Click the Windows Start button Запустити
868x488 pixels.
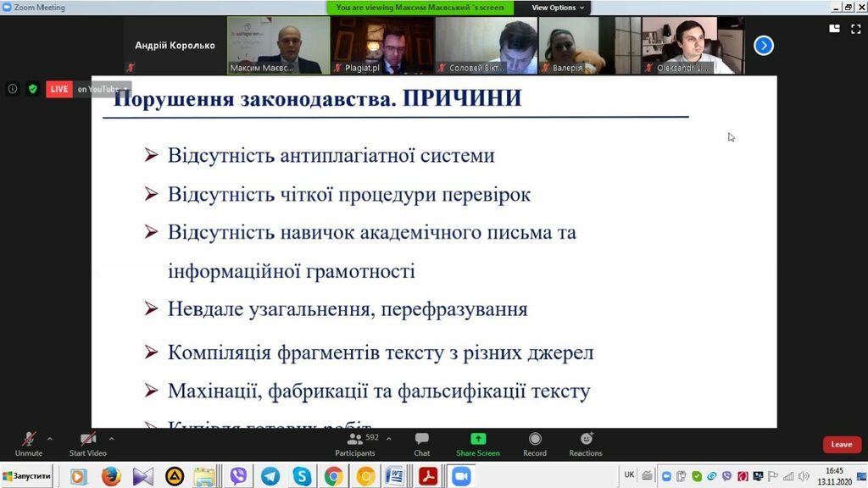tap(27, 477)
